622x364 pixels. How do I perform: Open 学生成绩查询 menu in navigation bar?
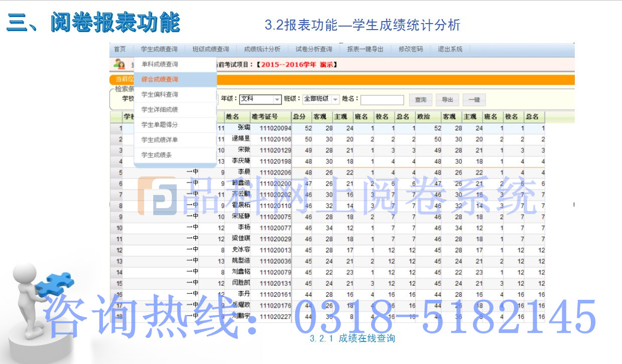[x=159, y=49]
